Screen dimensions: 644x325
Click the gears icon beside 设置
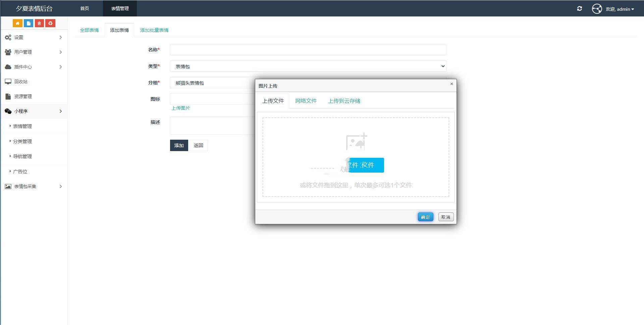(x=8, y=37)
